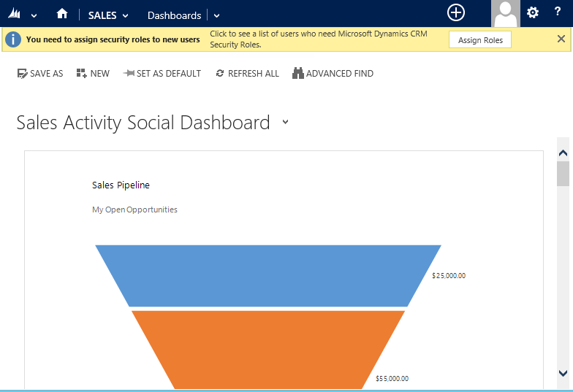Viewport: 573px width, 392px height.
Task: Go to the Home icon
Action: click(62, 14)
